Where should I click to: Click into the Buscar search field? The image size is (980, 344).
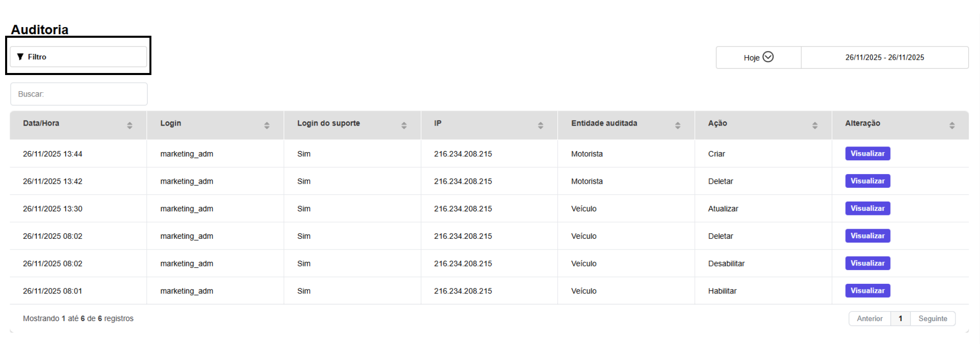click(x=79, y=94)
